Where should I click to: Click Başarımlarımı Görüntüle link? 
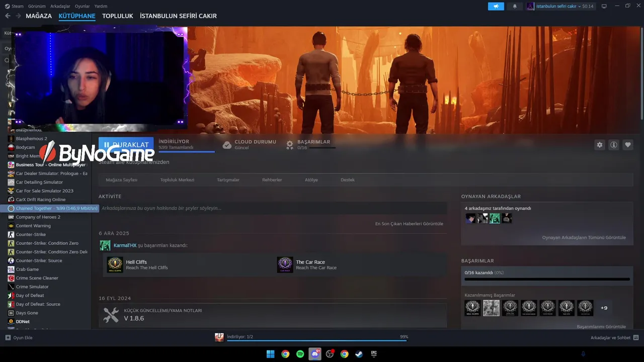click(601, 327)
